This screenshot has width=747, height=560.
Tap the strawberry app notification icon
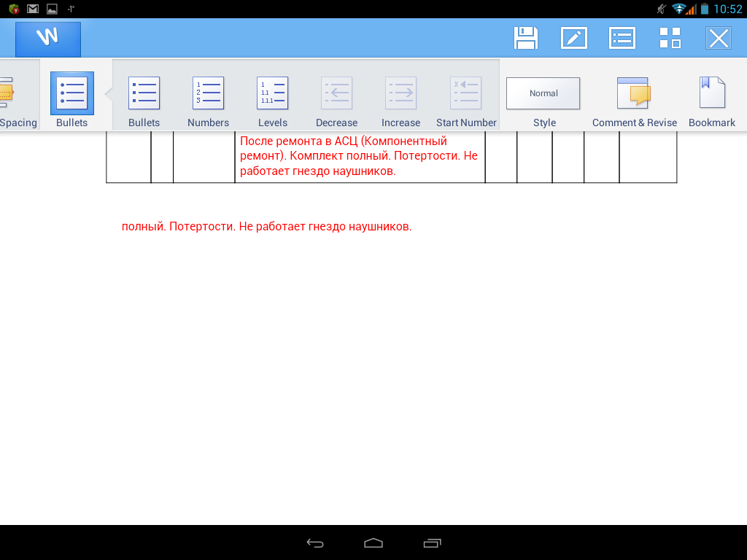[x=14, y=9]
